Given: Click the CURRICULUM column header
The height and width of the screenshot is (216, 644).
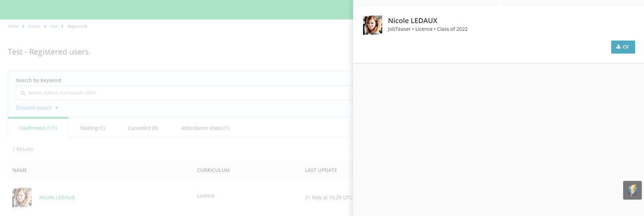Looking at the screenshot, I should click(x=213, y=170).
